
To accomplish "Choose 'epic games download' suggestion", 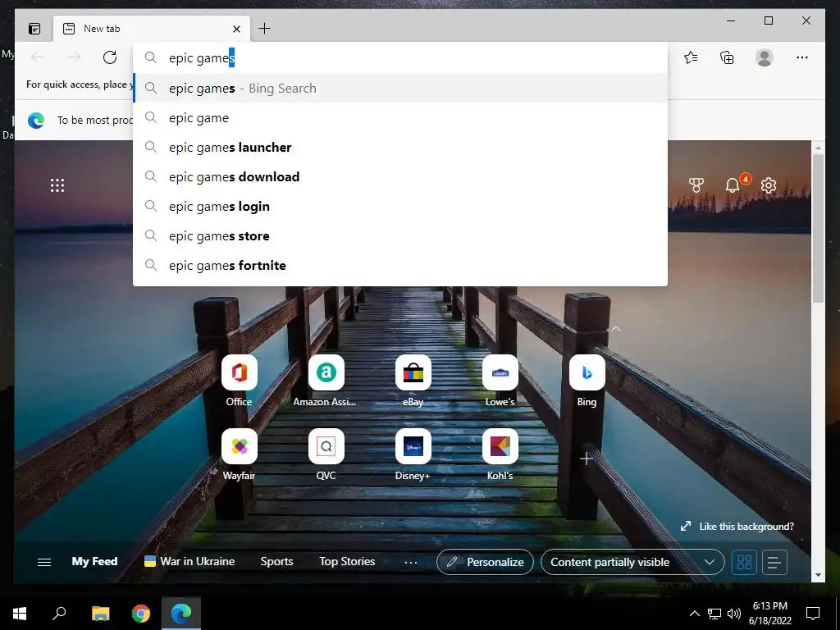I will [400, 177].
